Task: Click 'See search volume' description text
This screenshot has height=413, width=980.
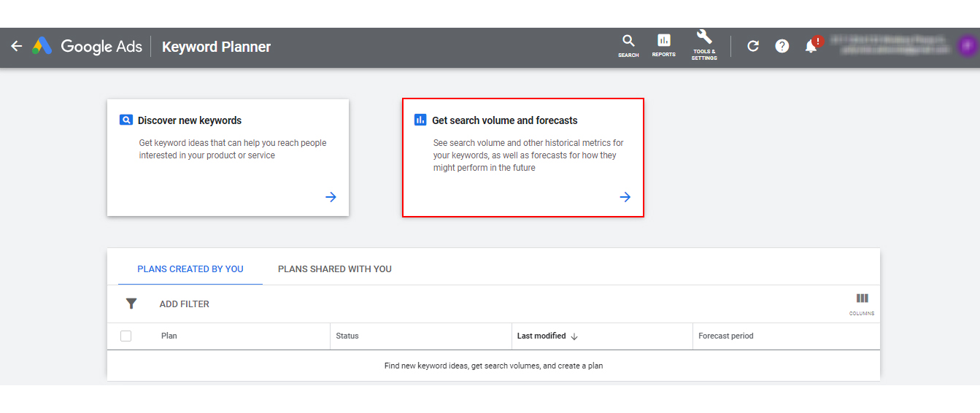Action: point(528,155)
